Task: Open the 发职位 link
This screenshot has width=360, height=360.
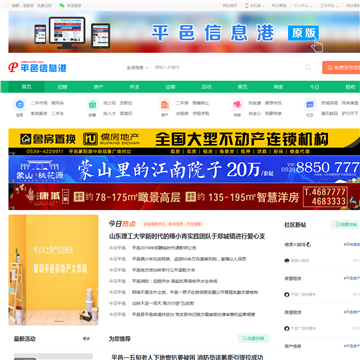Action: click(126, 103)
